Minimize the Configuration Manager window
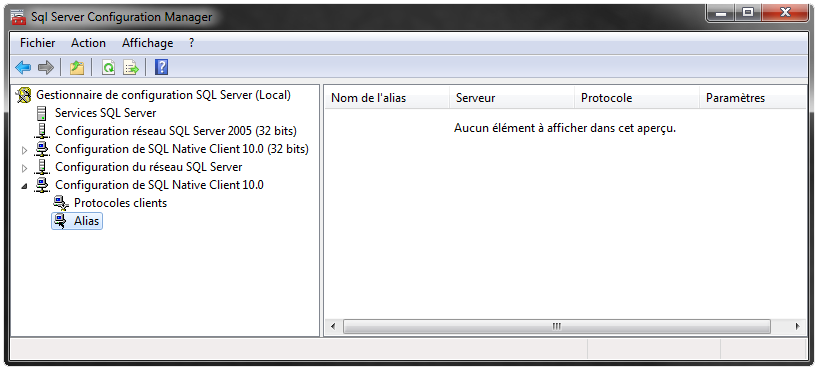The height and width of the screenshot is (372, 819). click(721, 14)
